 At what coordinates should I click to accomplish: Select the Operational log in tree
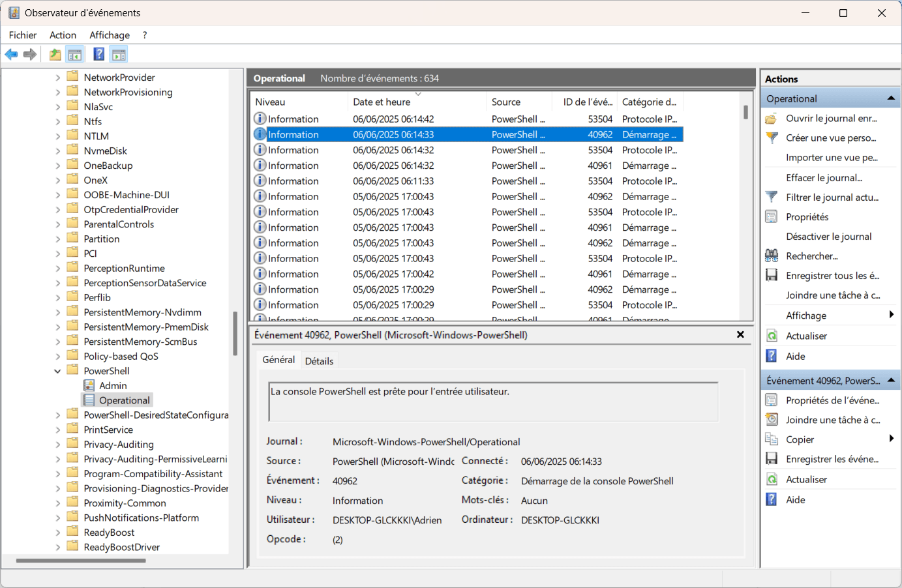(124, 400)
